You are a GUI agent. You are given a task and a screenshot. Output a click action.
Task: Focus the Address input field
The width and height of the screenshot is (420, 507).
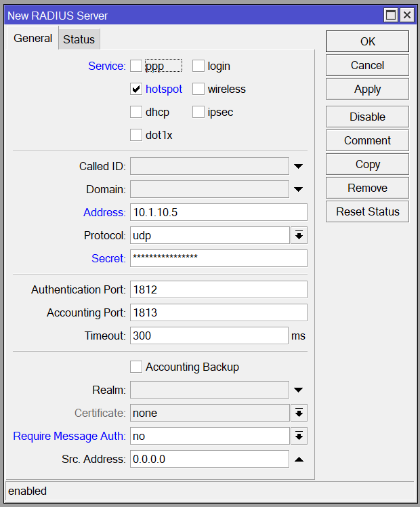[219, 212]
